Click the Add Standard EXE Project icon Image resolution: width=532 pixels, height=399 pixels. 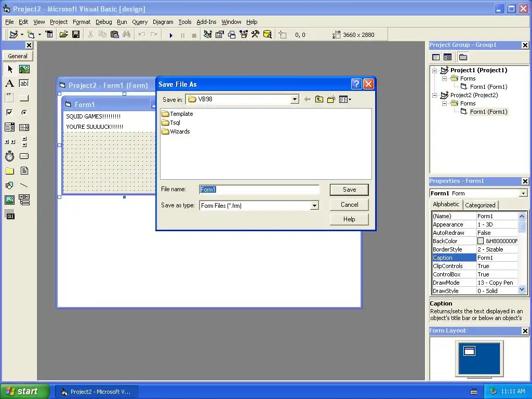point(14,34)
